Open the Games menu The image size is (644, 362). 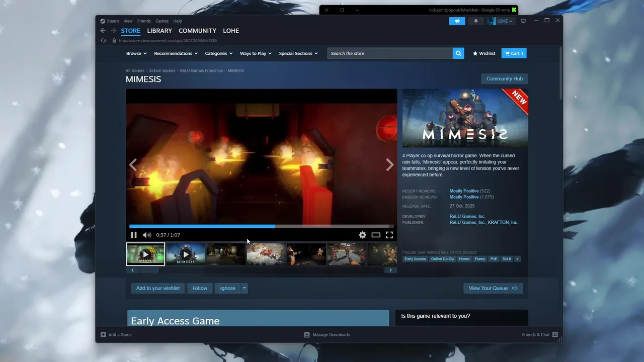coord(162,21)
